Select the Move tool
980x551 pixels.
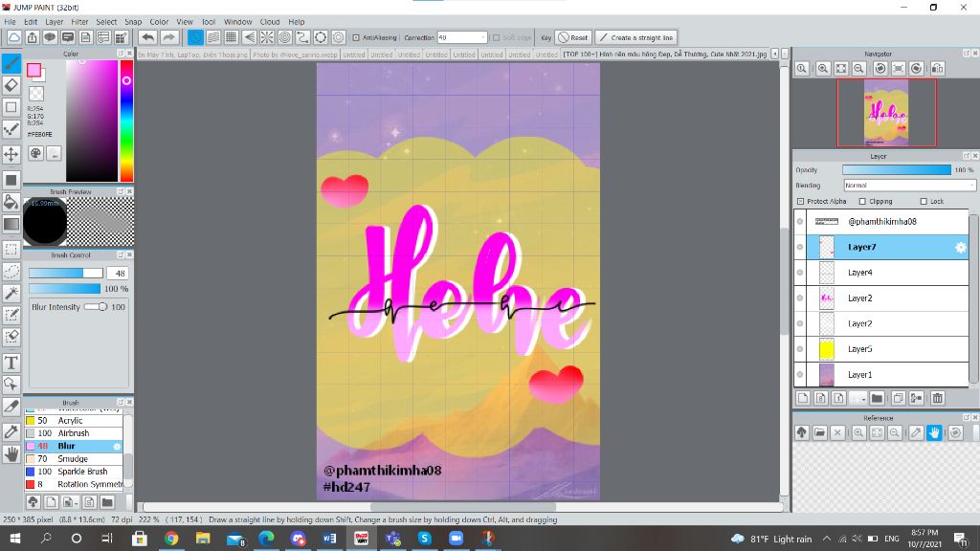point(11,154)
